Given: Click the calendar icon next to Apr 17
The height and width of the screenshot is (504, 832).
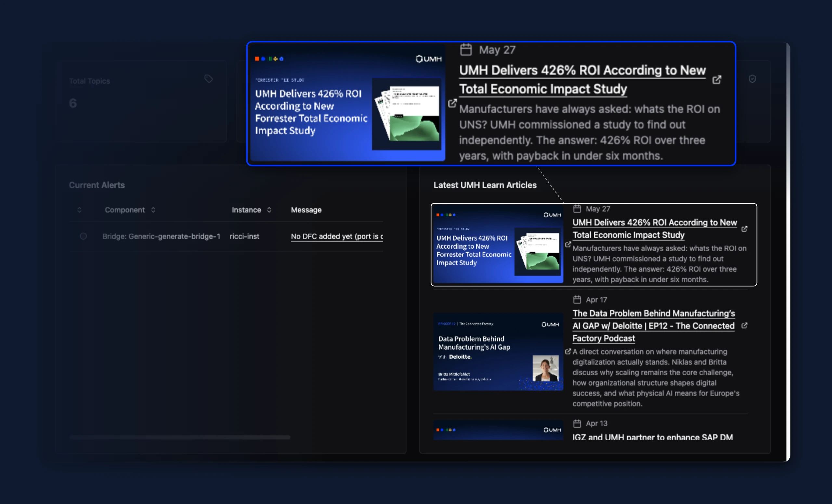Looking at the screenshot, I should [x=577, y=299].
